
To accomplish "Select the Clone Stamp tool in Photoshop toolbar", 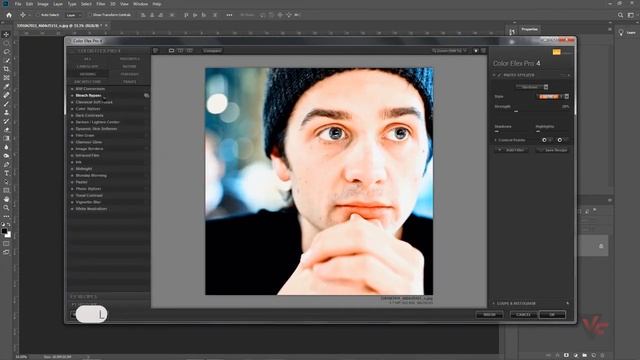I will (x=6, y=112).
